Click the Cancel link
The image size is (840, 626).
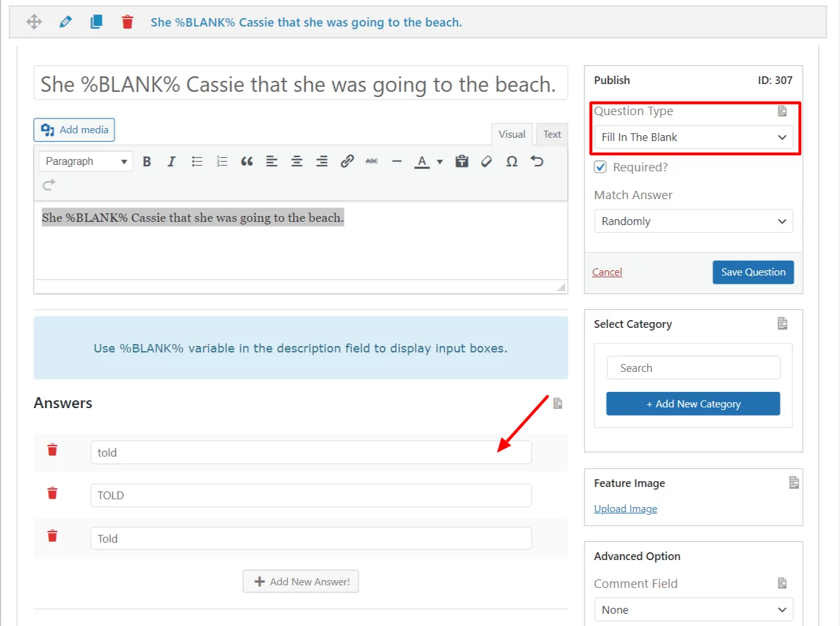point(607,272)
